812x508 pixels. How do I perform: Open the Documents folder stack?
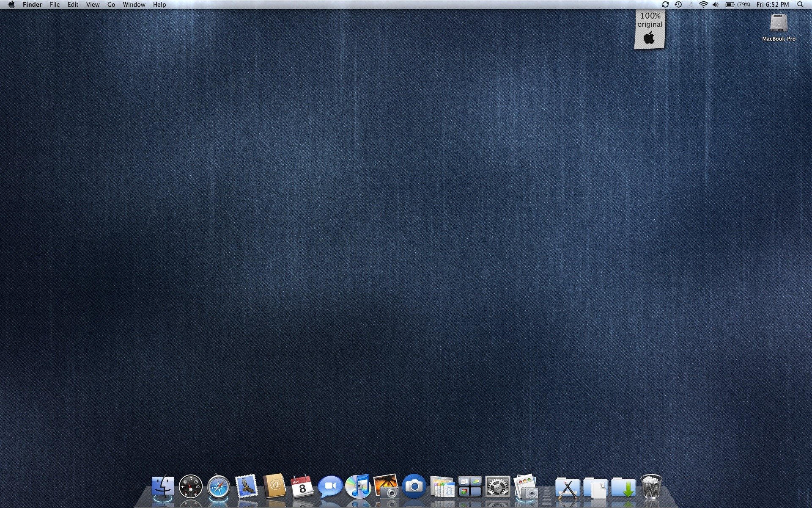click(x=595, y=488)
